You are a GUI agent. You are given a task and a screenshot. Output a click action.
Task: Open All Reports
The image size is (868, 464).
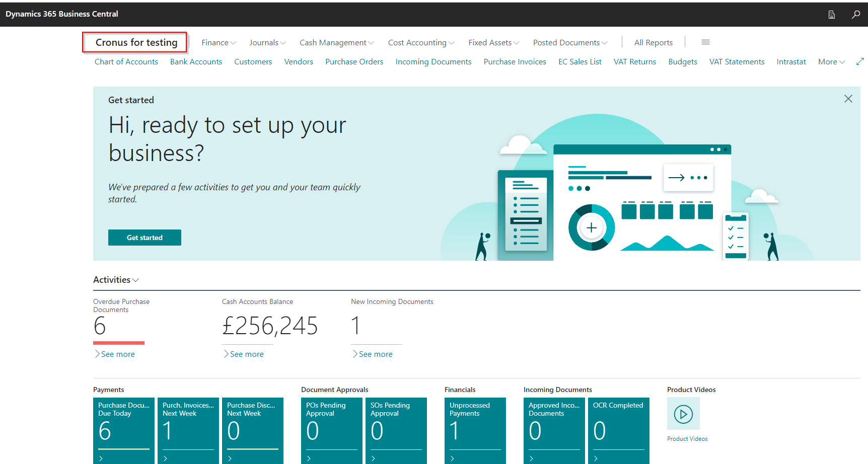click(x=654, y=43)
